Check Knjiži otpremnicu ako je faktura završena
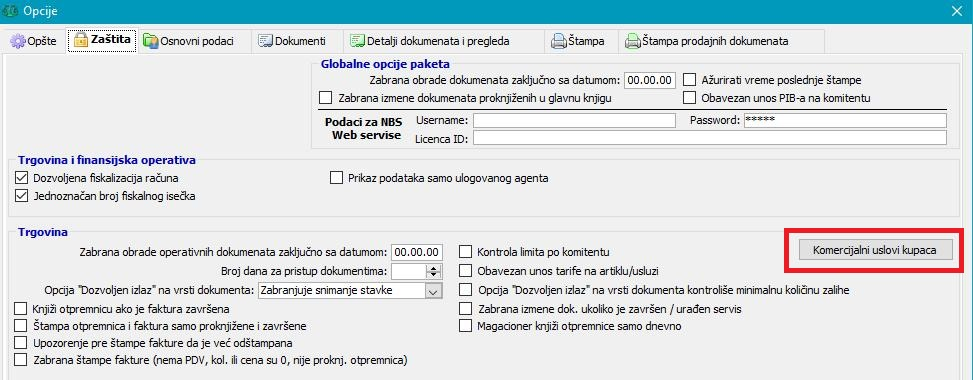Viewport: 973px width, 380px height. pyautogui.click(x=21, y=308)
